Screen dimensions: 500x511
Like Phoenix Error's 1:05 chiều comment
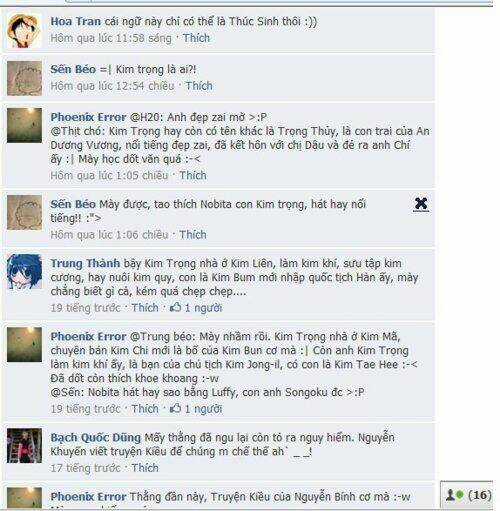[x=193, y=175]
